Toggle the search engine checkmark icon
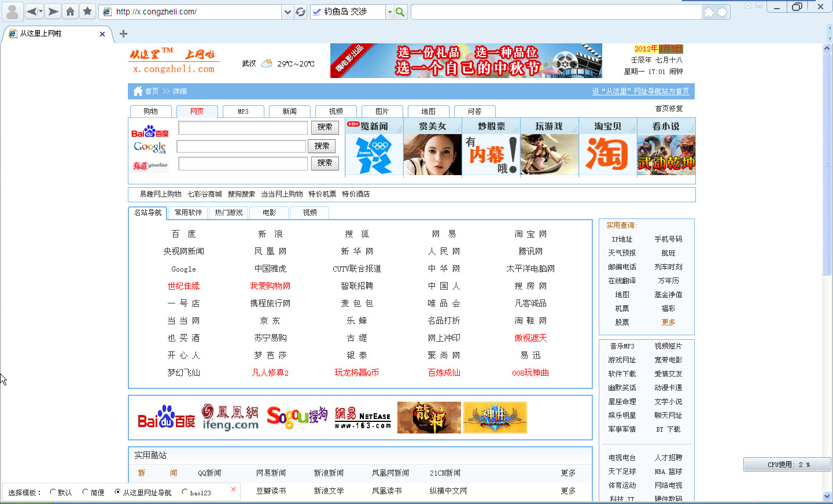This screenshot has width=833, height=504. (x=316, y=12)
